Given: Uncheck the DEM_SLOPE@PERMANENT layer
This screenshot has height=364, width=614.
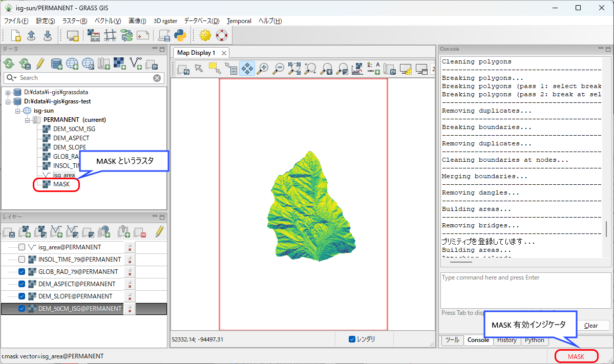Looking at the screenshot, I should click(x=22, y=296).
